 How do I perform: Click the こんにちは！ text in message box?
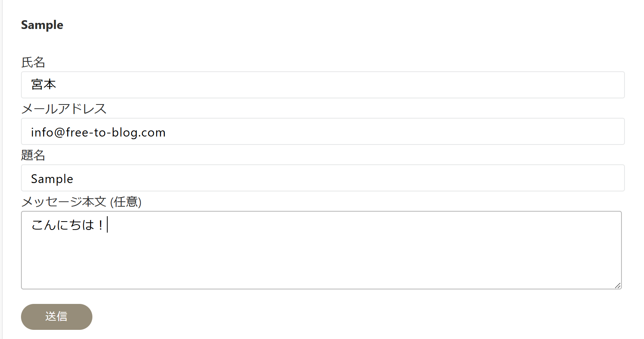pos(67,225)
